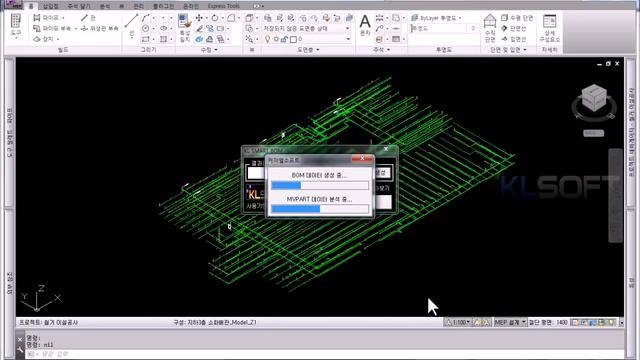Click the 생성 button in KL SMART BOM
Viewport: 640px width, 360px height.
383,173
